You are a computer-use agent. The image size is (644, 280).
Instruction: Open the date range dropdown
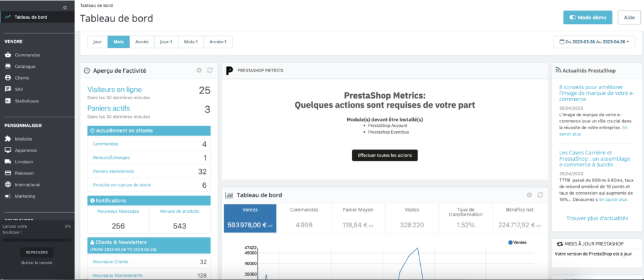(594, 42)
